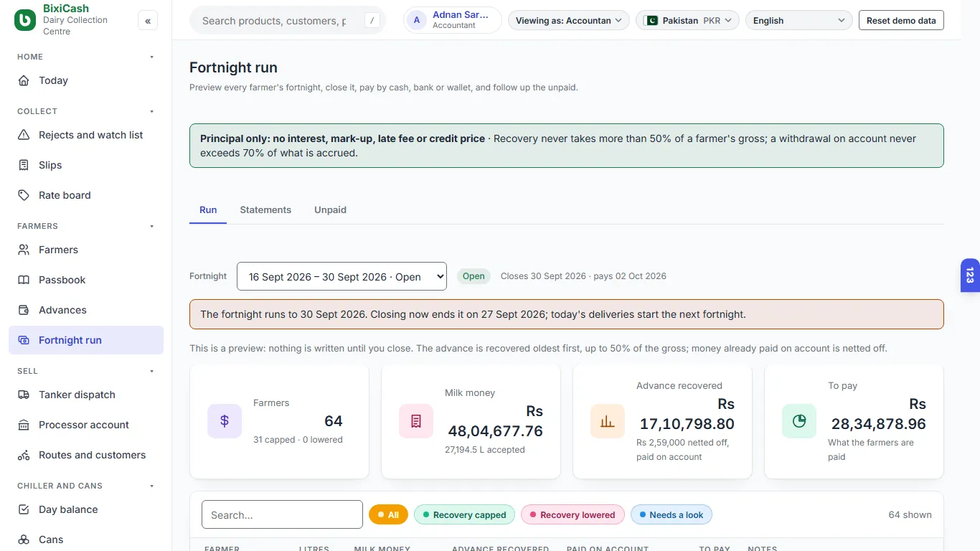980x551 pixels.
Task: Open Today via its home icon
Action: pyautogui.click(x=24, y=80)
